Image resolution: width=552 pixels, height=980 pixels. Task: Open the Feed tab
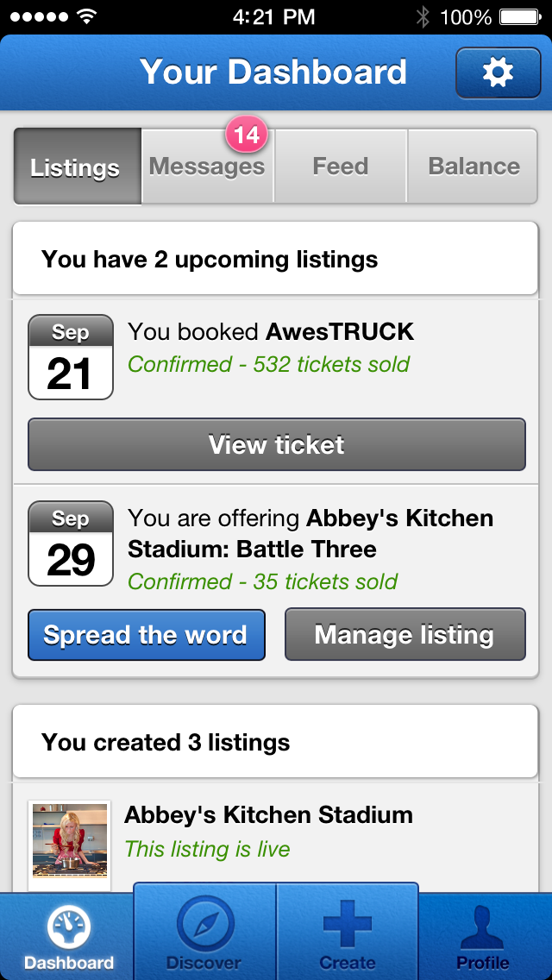point(341,166)
